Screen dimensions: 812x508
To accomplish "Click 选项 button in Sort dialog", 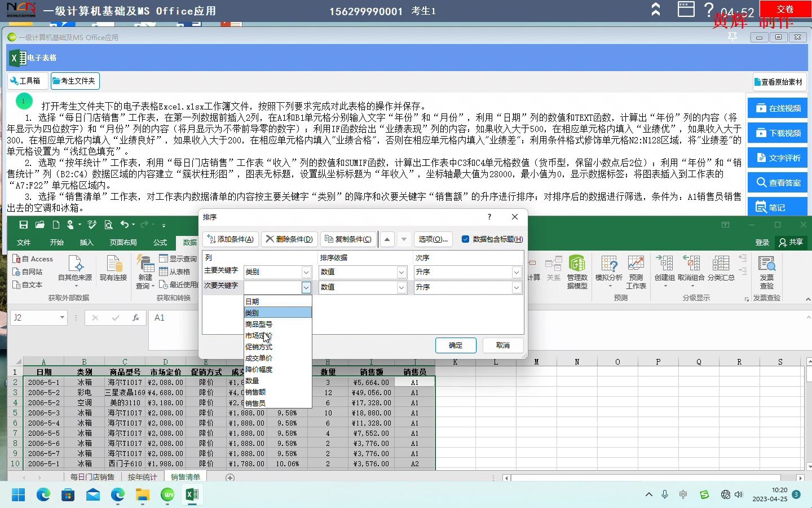I will pos(433,239).
